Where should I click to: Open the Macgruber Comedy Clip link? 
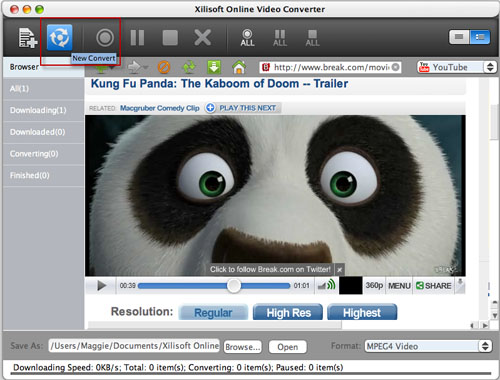tap(160, 108)
